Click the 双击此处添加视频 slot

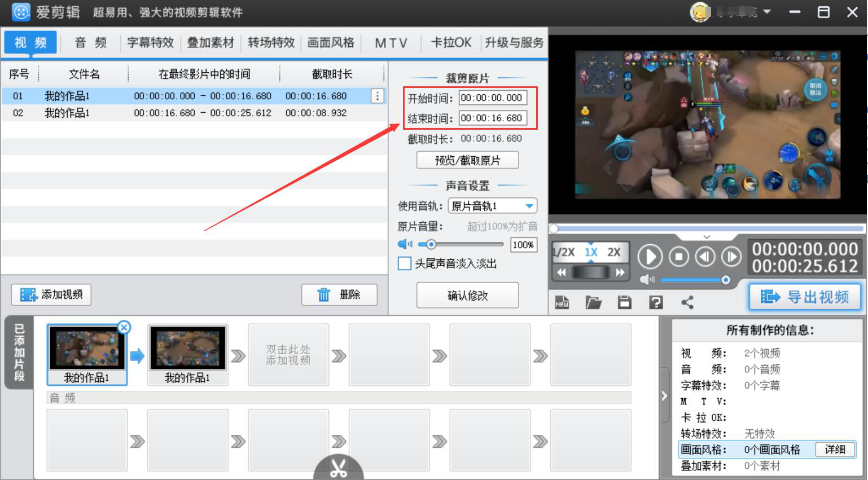tap(288, 355)
